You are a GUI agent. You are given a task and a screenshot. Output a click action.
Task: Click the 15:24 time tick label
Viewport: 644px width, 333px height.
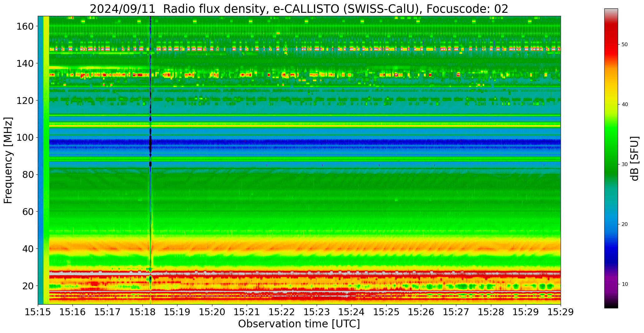[352, 312]
